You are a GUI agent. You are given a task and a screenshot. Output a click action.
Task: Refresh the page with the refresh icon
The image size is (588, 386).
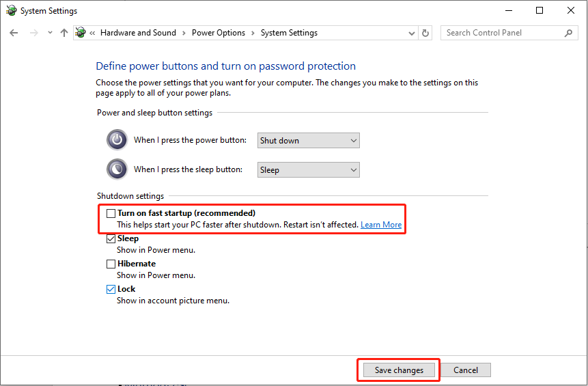[x=425, y=33]
